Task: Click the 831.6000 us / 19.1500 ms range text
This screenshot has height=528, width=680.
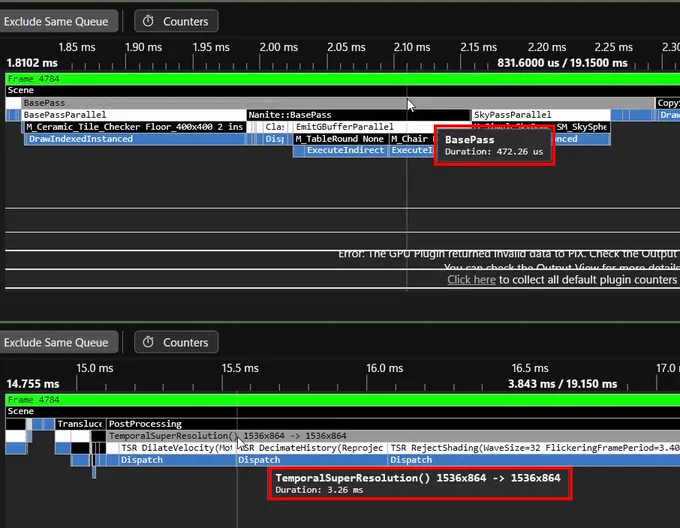Action: pyautogui.click(x=562, y=63)
